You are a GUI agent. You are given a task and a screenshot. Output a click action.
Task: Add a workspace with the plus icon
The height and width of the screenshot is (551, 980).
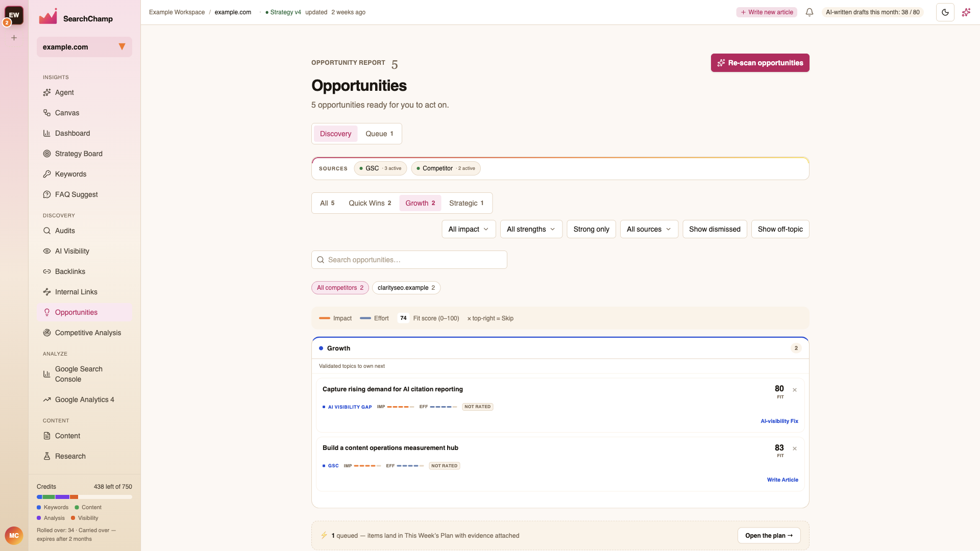[x=14, y=38]
